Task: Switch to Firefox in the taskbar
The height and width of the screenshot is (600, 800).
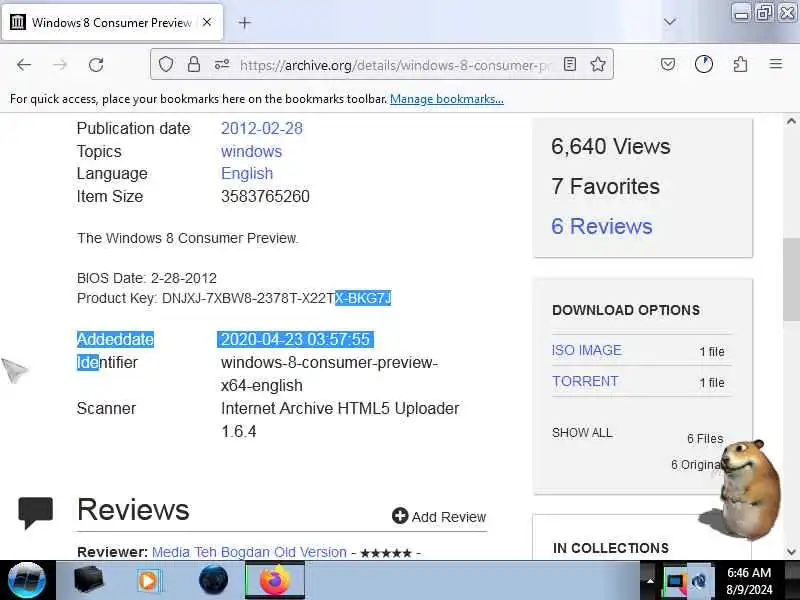Action: click(275, 580)
